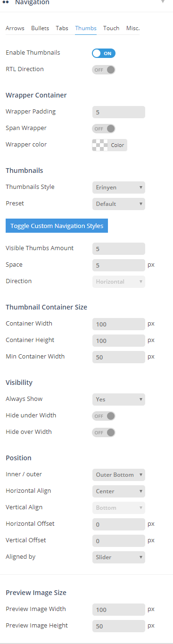
Task: Turn off Enable Thumbnails switch
Action: pyautogui.click(x=104, y=53)
